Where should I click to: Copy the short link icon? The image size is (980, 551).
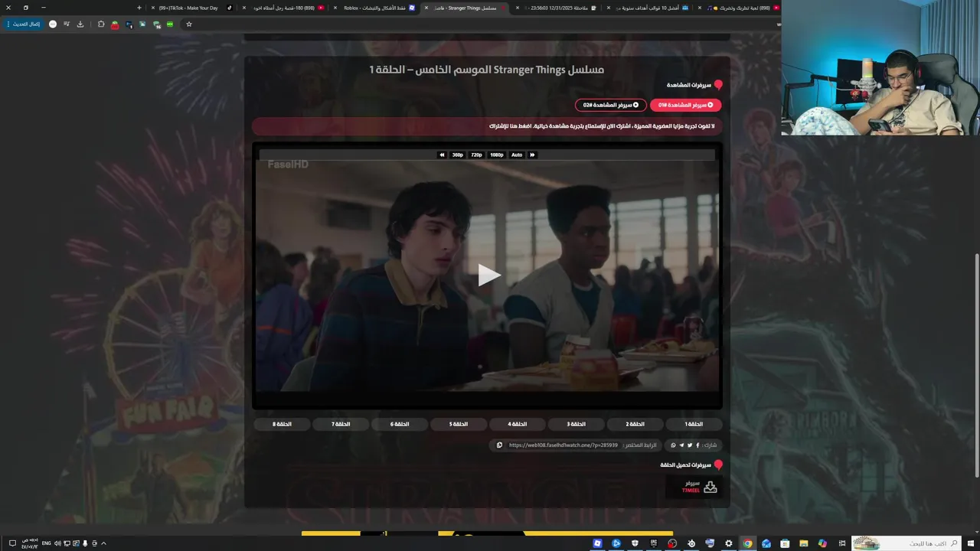(499, 445)
